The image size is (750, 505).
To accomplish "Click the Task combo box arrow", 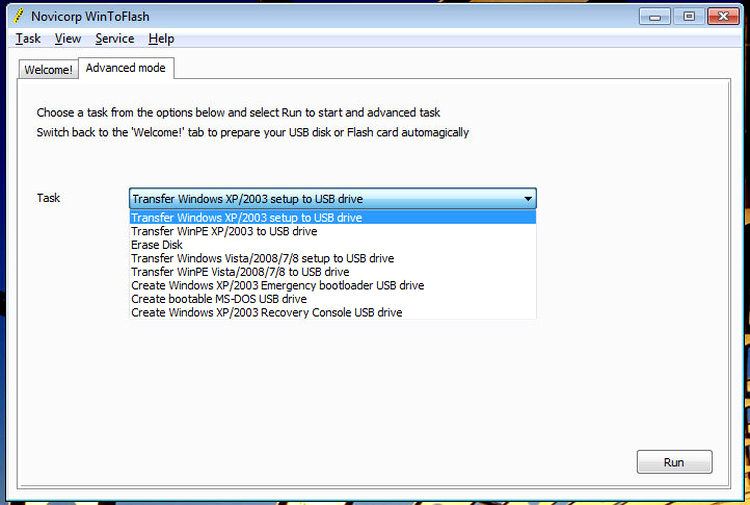I will point(528,198).
